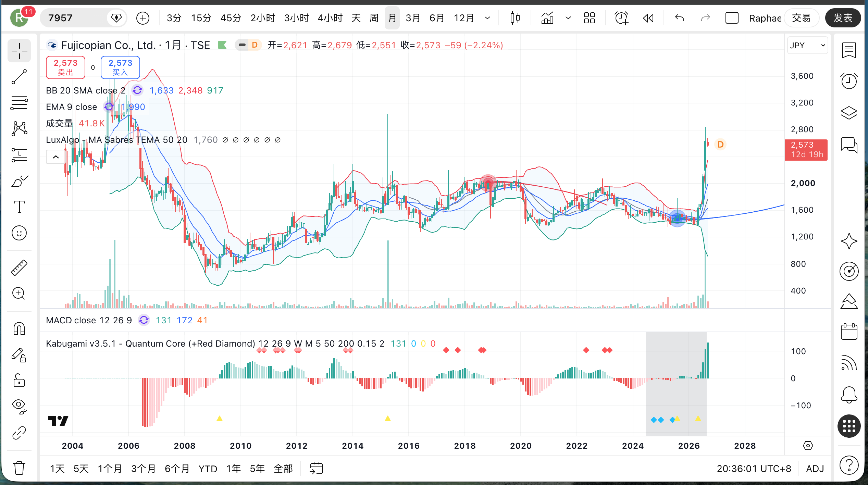
Task: Open the emoji and icons tool
Action: [19, 233]
